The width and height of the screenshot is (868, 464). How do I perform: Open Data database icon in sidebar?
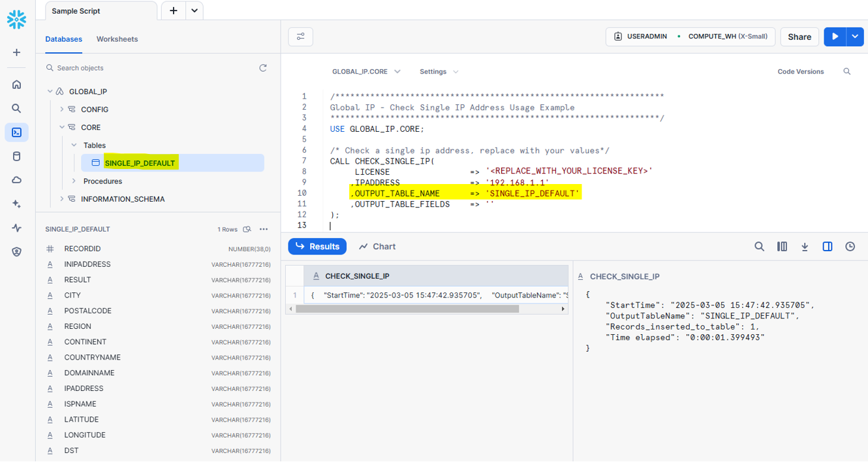pos(17,156)
